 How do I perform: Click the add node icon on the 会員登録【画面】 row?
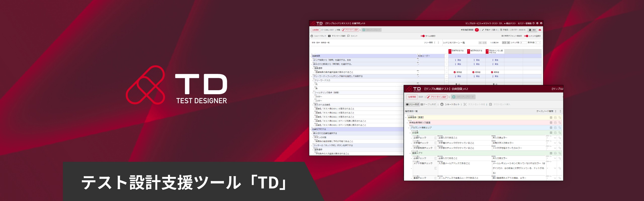coord(551,118)
